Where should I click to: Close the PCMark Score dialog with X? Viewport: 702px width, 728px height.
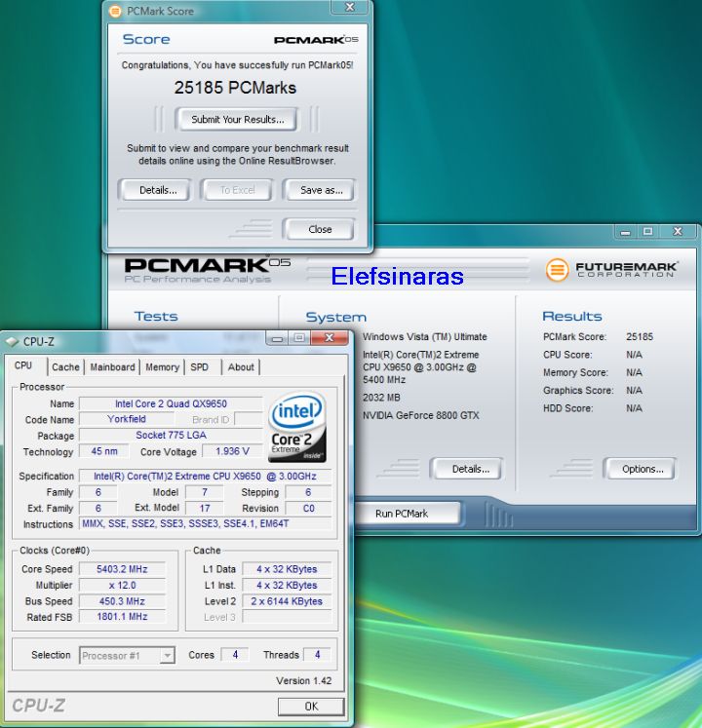[350, 7]
